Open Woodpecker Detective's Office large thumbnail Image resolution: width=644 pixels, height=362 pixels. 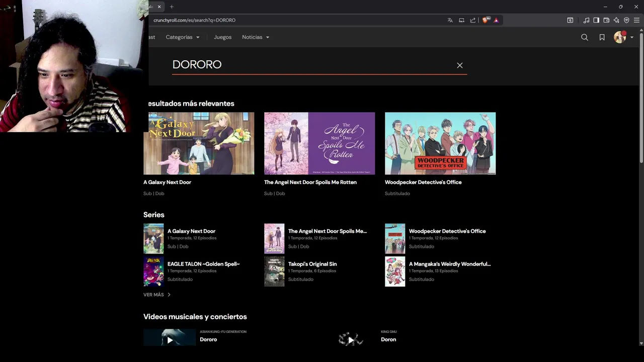(440, 143)
